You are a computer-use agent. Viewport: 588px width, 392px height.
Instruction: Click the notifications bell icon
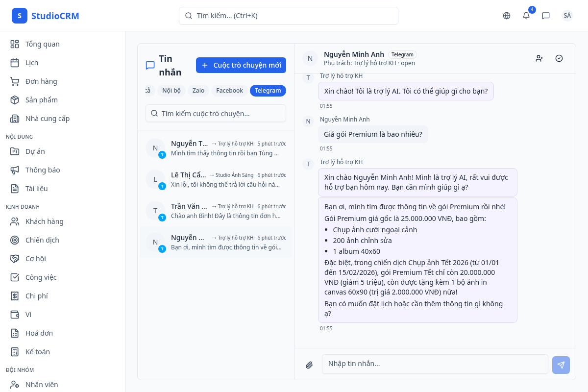point(526,16)
